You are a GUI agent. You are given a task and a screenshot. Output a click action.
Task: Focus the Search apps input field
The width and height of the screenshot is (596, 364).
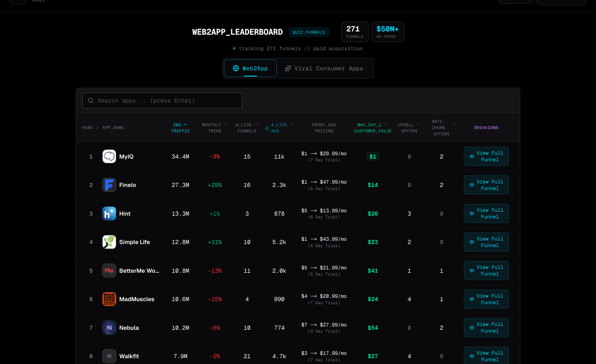coord(162,101)
